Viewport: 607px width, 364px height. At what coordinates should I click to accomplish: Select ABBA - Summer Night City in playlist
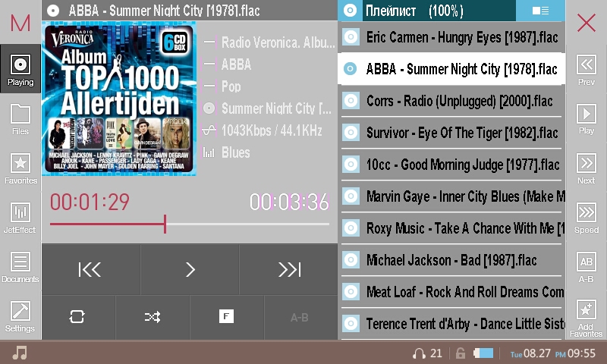[451, 69]
